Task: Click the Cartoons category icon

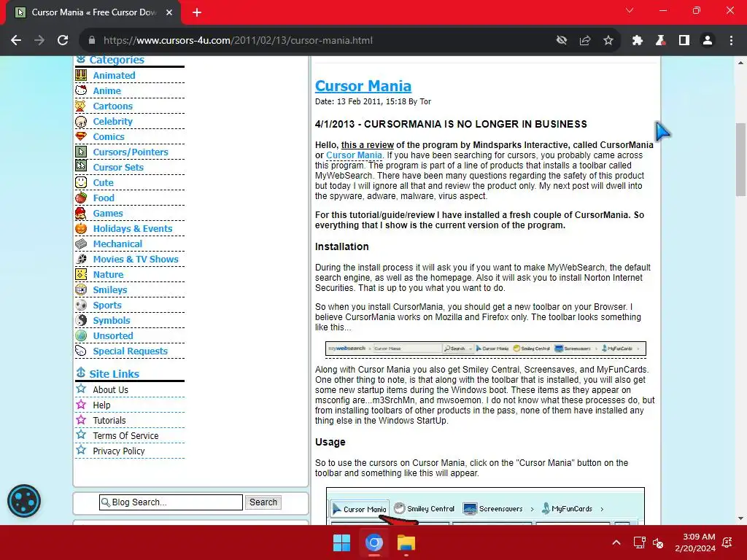Action: click(x=81, y=106)
